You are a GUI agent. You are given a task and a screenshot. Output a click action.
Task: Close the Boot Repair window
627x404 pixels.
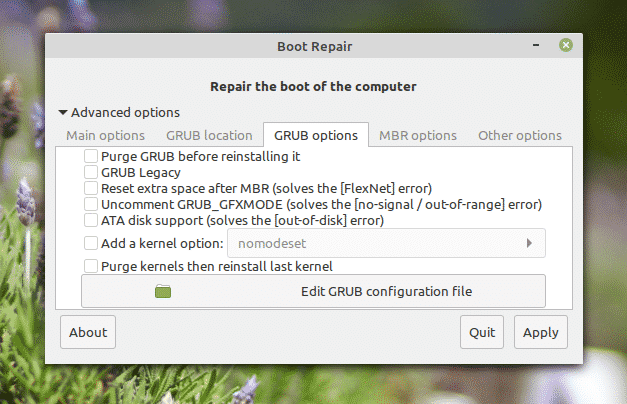[x=566, y=45]
